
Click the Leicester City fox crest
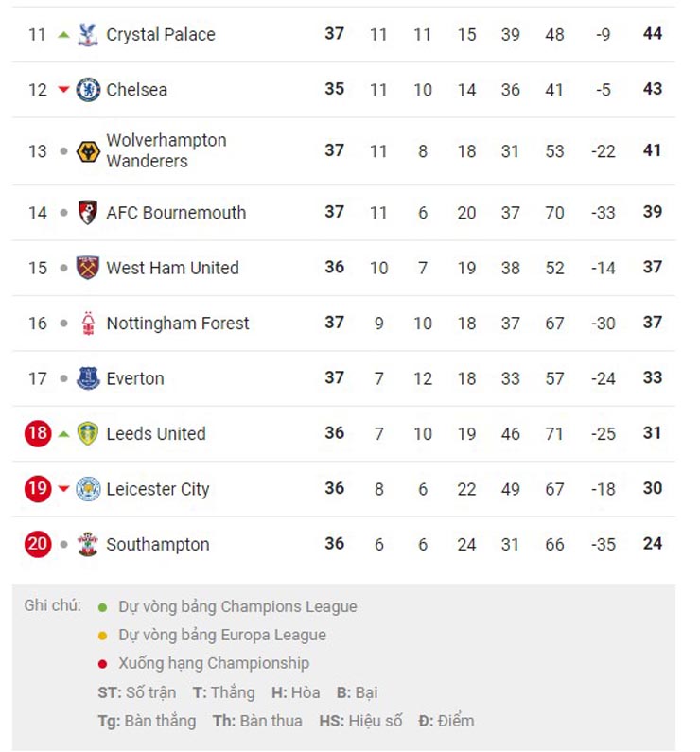click(88, 489)
